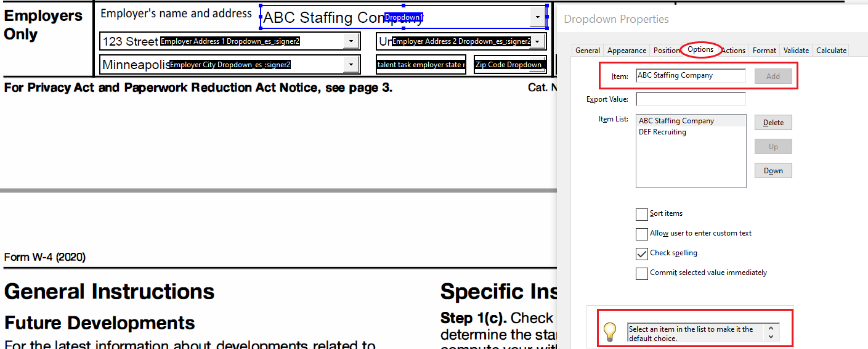Enable the Sort items checkbox
Viewport: 868px width, 349px height.
tap(642, 215)
